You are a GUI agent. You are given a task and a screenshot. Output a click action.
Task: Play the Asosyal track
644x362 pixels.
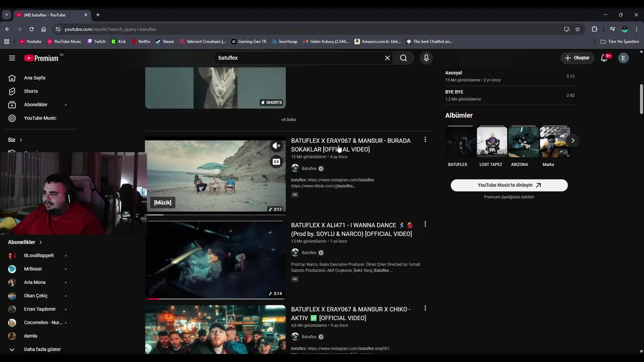point(510,76)
